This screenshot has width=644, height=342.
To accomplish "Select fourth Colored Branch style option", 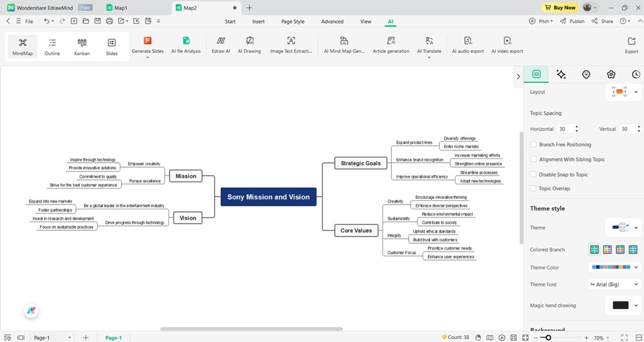I will pos(633,249).
